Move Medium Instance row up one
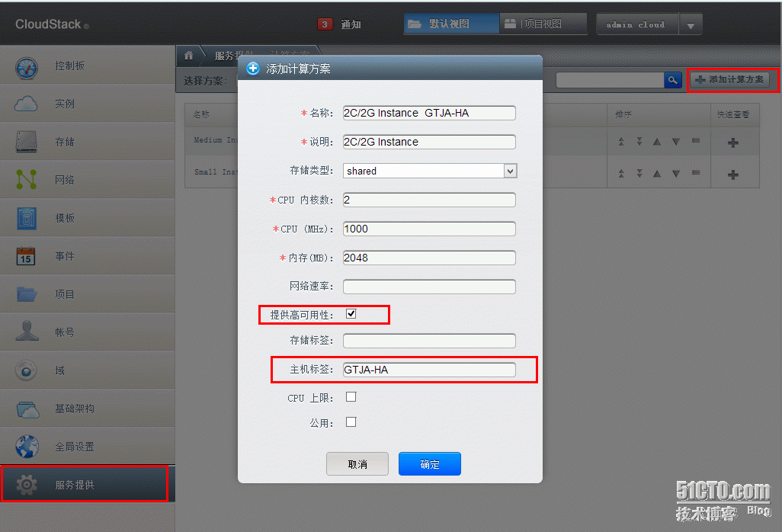The height and width of the screenshot is (532, 782). coord(657,142)
